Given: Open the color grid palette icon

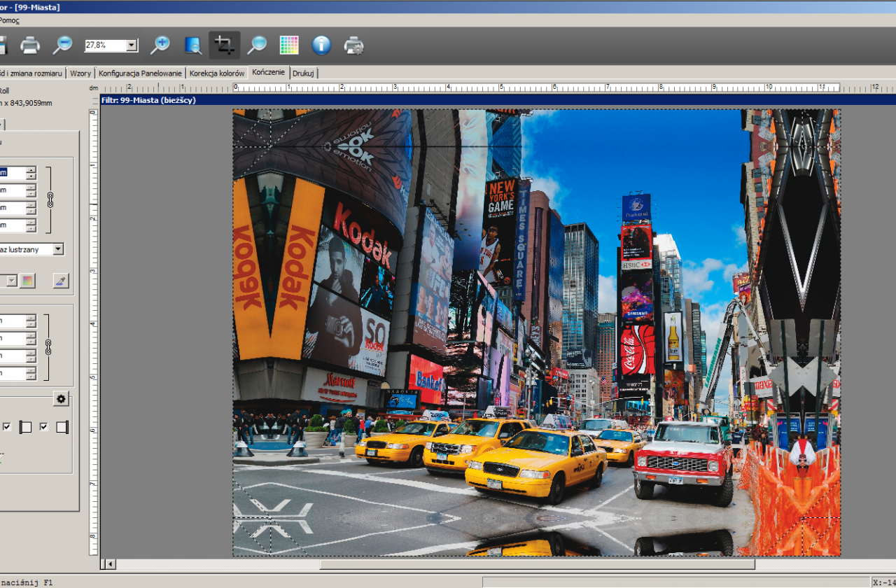Looking at the screenshot, I should tap(289, 45).
